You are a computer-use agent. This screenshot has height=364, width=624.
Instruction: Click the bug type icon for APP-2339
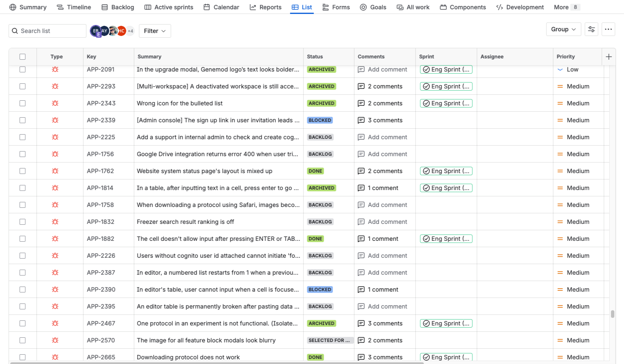(55, 120)
